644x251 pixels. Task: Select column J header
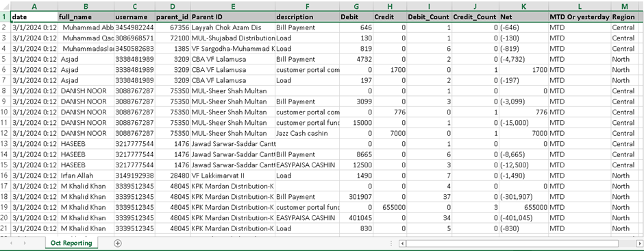pos(475,6)
